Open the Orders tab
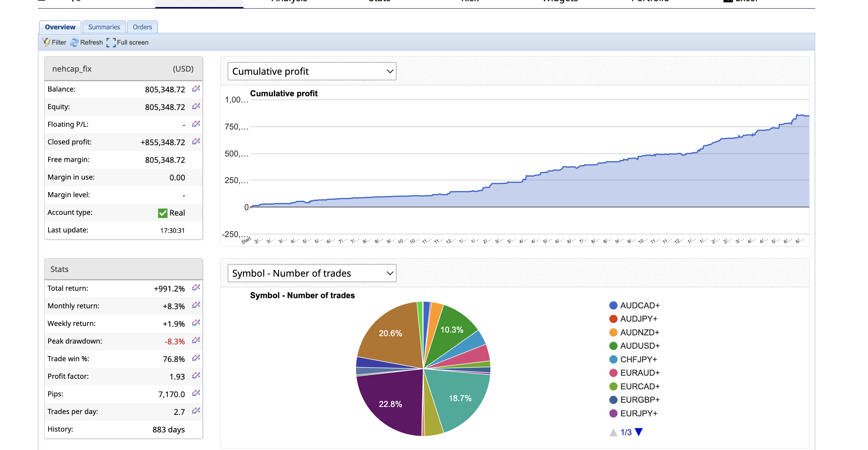This screenshot has height=450, width=868. point(142,27)
